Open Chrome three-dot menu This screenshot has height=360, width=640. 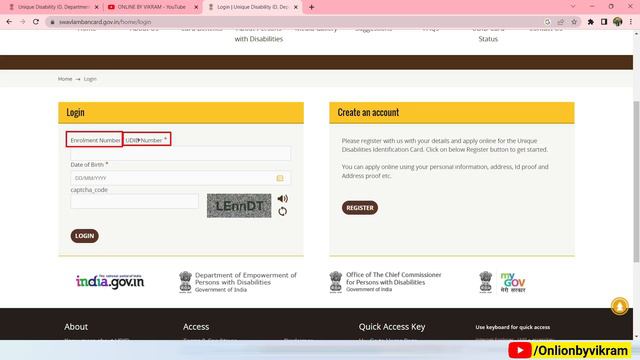click(631, 22)
